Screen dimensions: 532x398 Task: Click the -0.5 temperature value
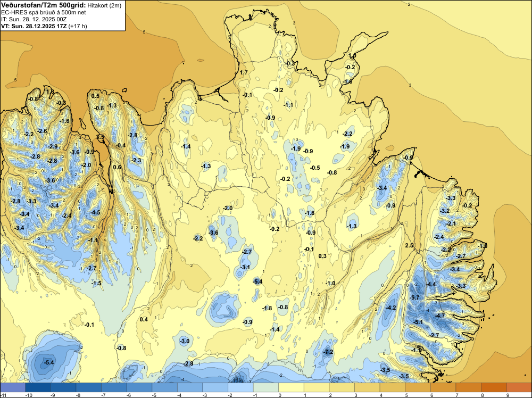[315, 168]
